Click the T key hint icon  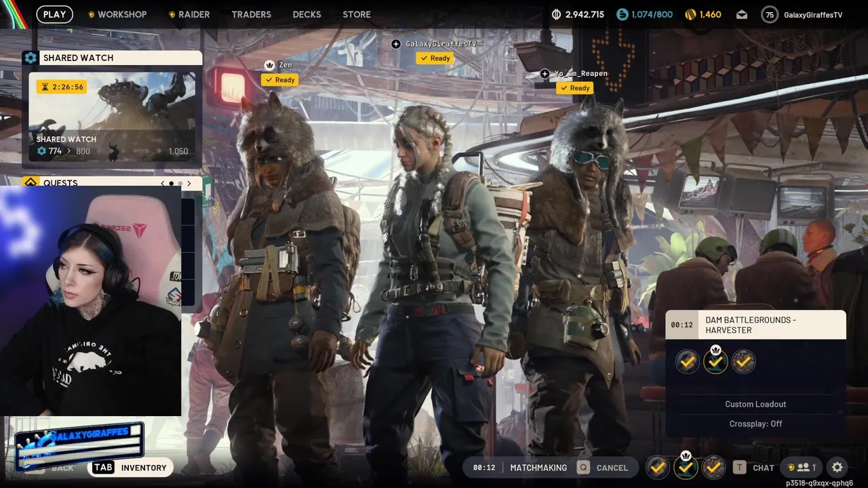[x=739, y=468]
